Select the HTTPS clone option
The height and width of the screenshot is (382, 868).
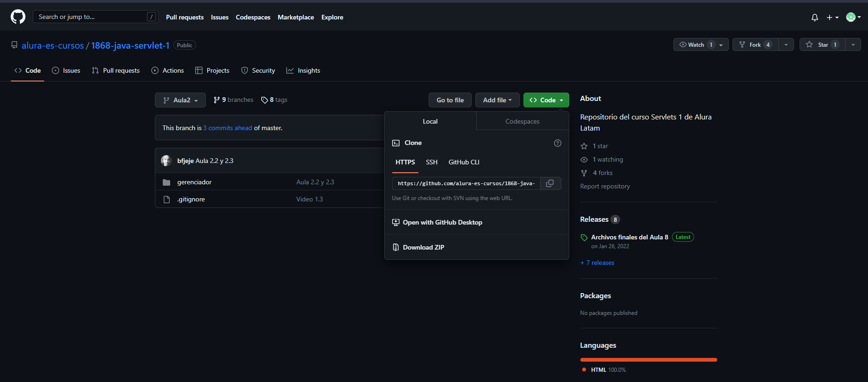click(x=405, y=162)
